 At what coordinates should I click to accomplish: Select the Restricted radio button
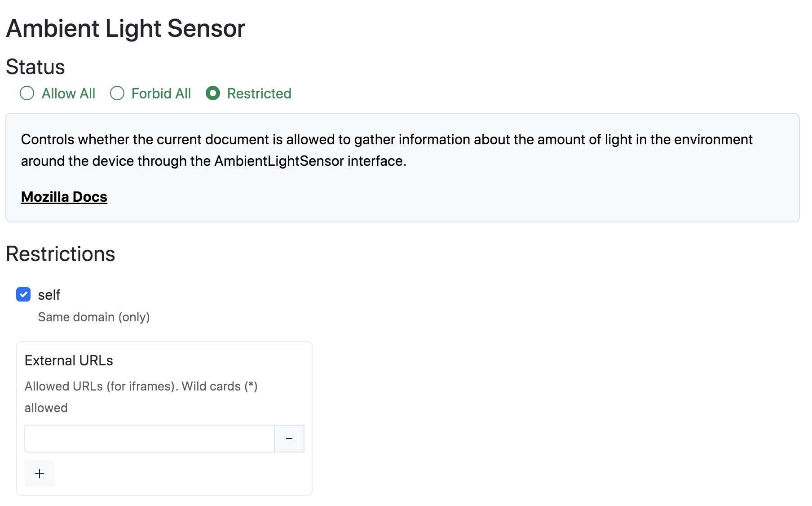(213, 93)
